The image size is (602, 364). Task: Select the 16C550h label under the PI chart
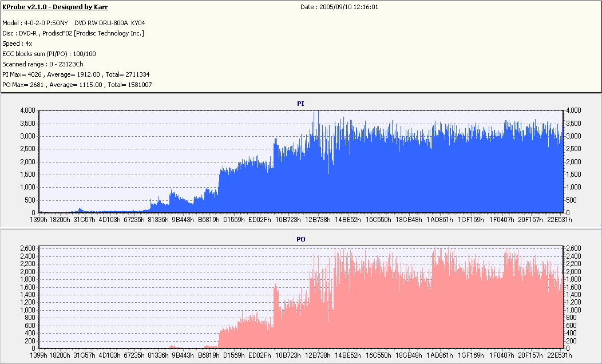click(378, 220)
